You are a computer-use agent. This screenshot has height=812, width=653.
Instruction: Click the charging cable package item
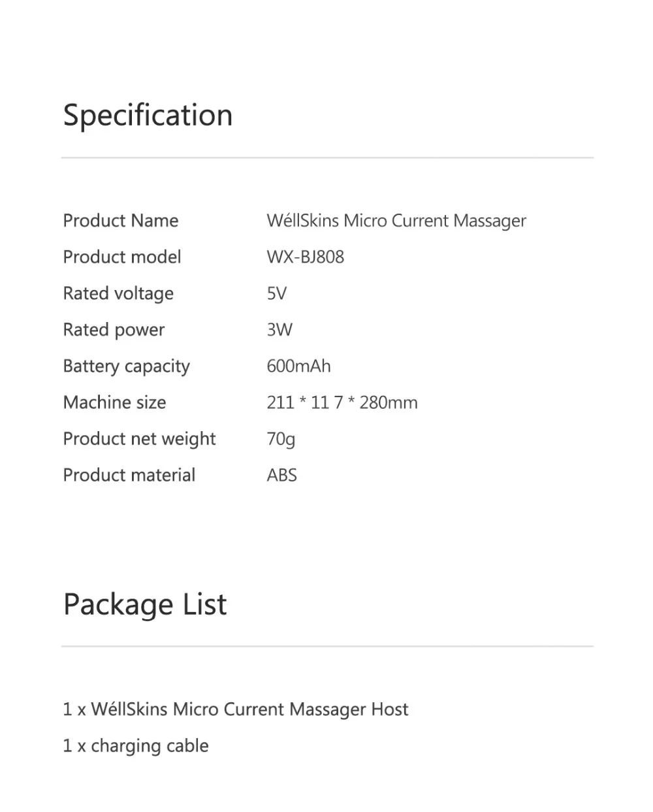136,747
